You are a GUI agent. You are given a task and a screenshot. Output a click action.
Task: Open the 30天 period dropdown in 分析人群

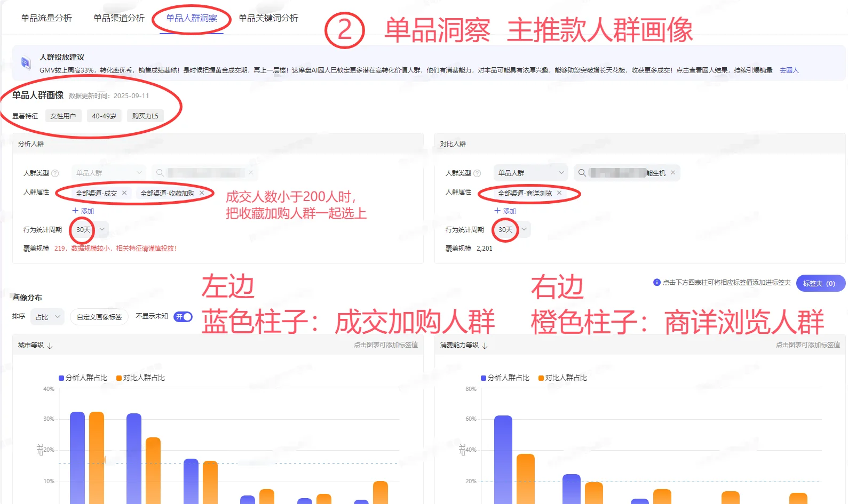[89, 229]
